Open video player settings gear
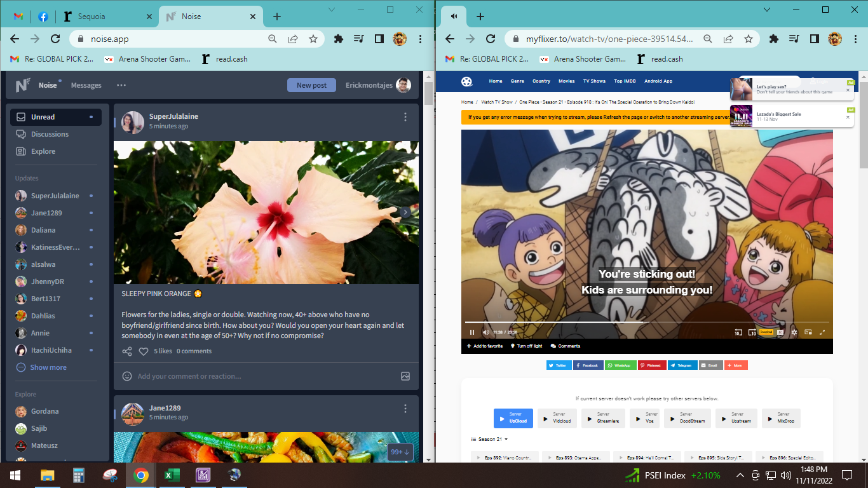The width and height of the screenshot is (868, 488). 794,332
